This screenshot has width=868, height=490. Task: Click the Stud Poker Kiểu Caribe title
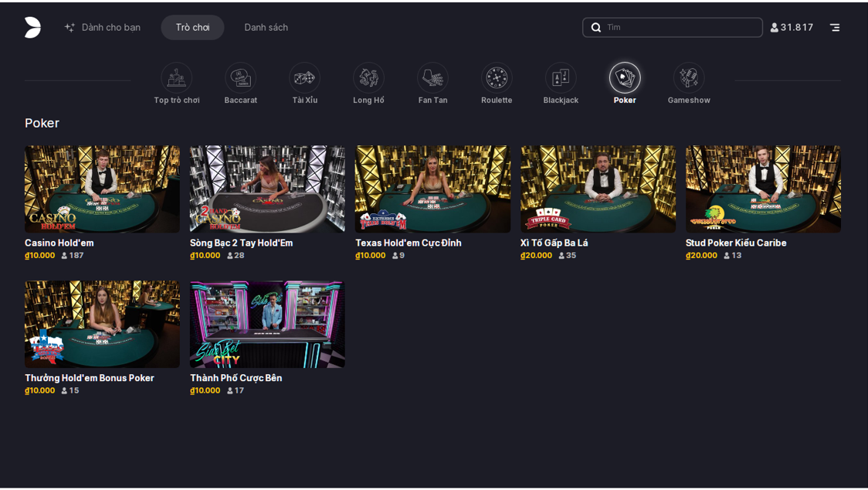coord(736,243)
